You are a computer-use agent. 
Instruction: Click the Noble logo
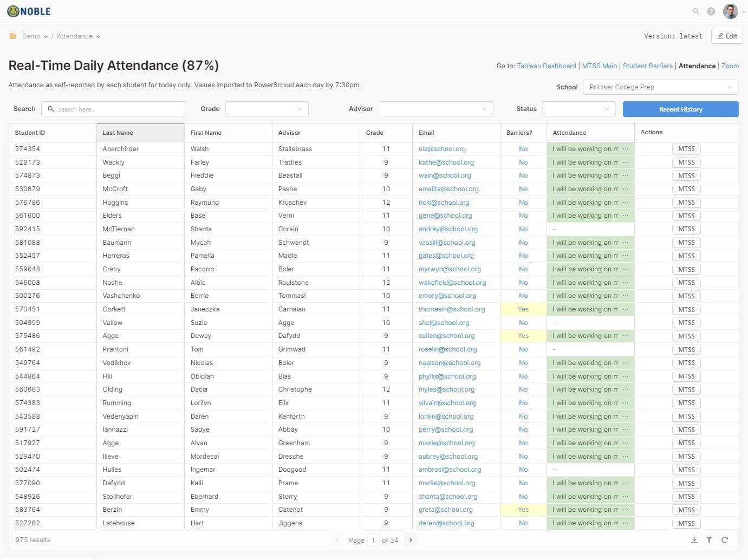click(29, 11)
